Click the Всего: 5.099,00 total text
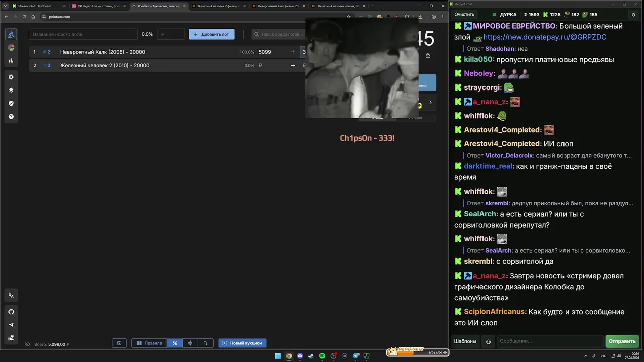This screenshot has height=362, width=644. tap(51, 344)
